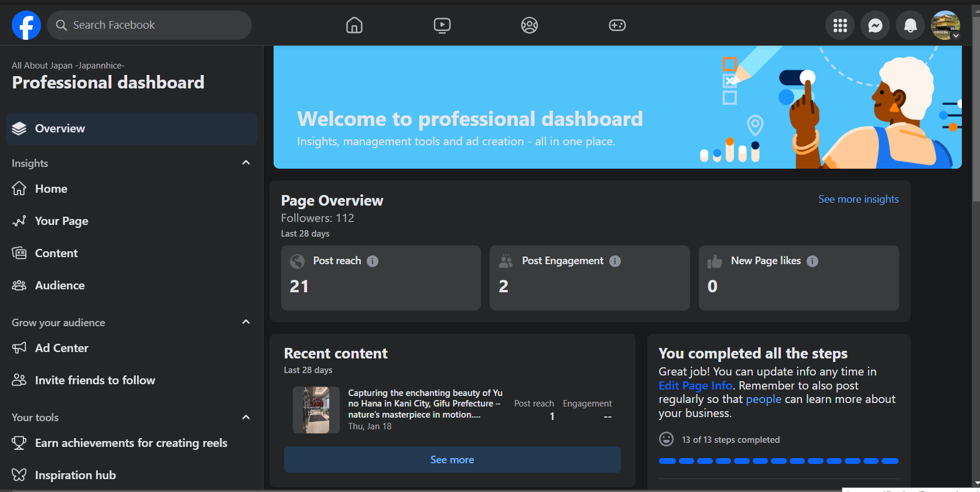The image size is (980, 492).
Task: Click the 'Thu, Jan 18' post date
Action: (370, 426)
